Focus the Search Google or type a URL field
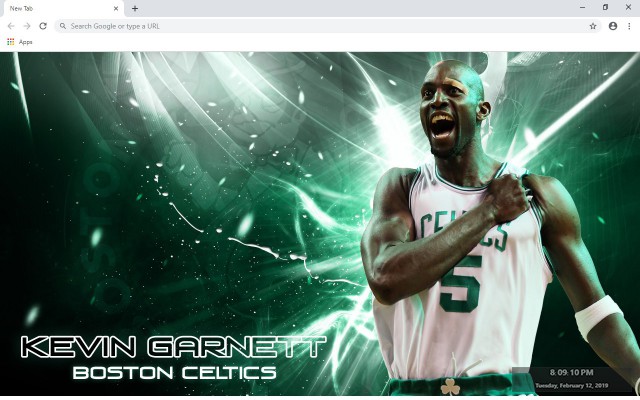Screen dimensions: 640x400 328,26
